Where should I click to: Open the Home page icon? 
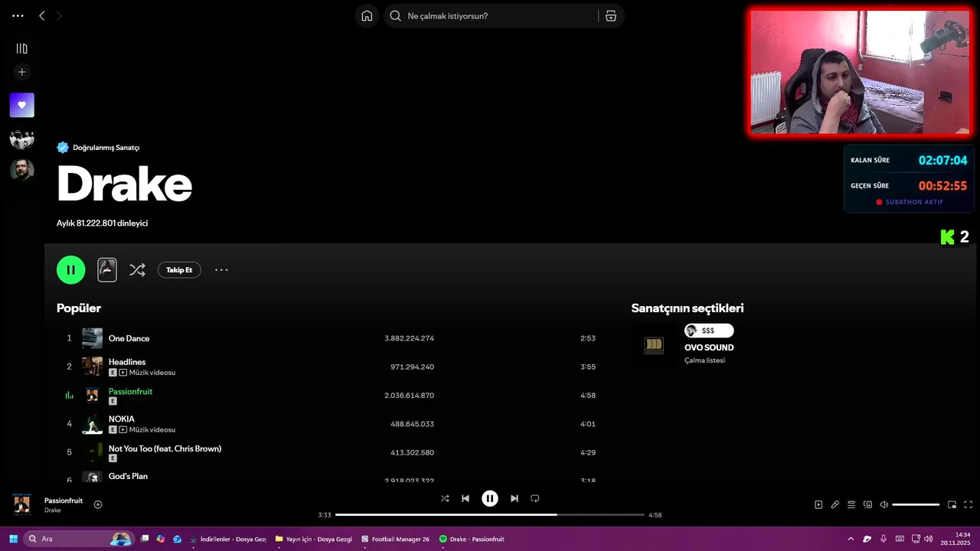pos(367,16)
